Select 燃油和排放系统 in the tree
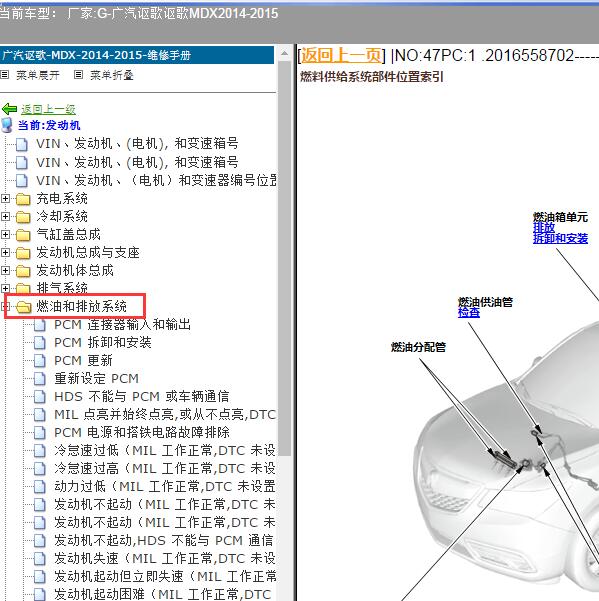The width and height of the screenshot is (599, 601). (81, 306)
